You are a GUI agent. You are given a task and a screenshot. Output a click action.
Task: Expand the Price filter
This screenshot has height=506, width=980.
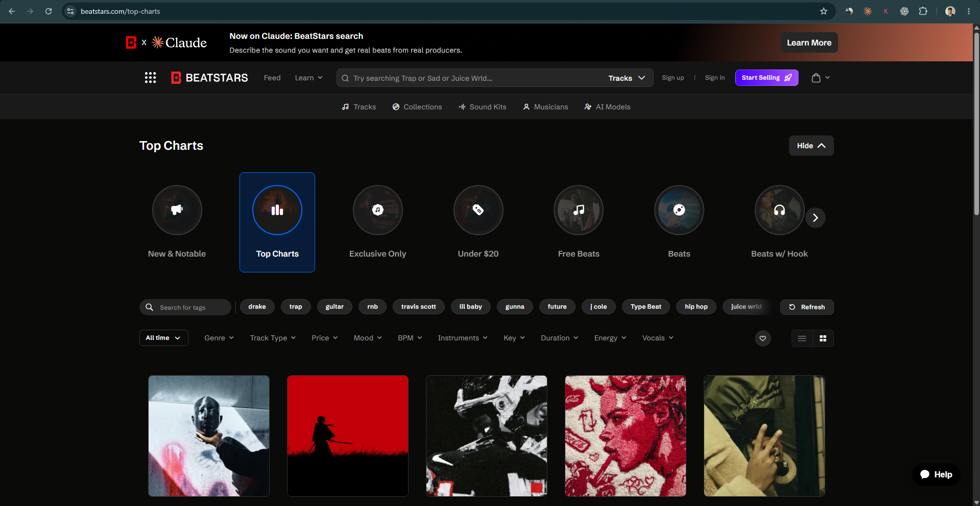[325, 338]
